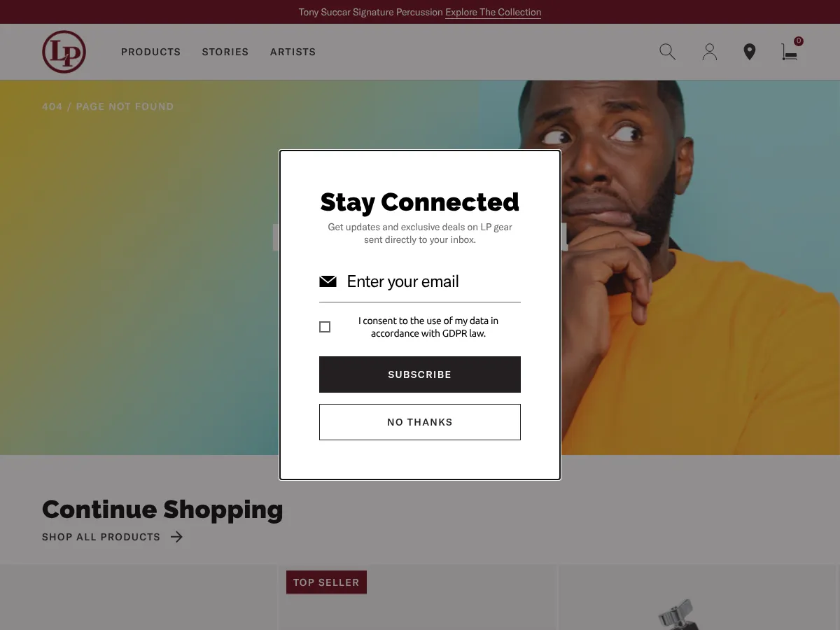Open the Stories menu

(225, 52)
